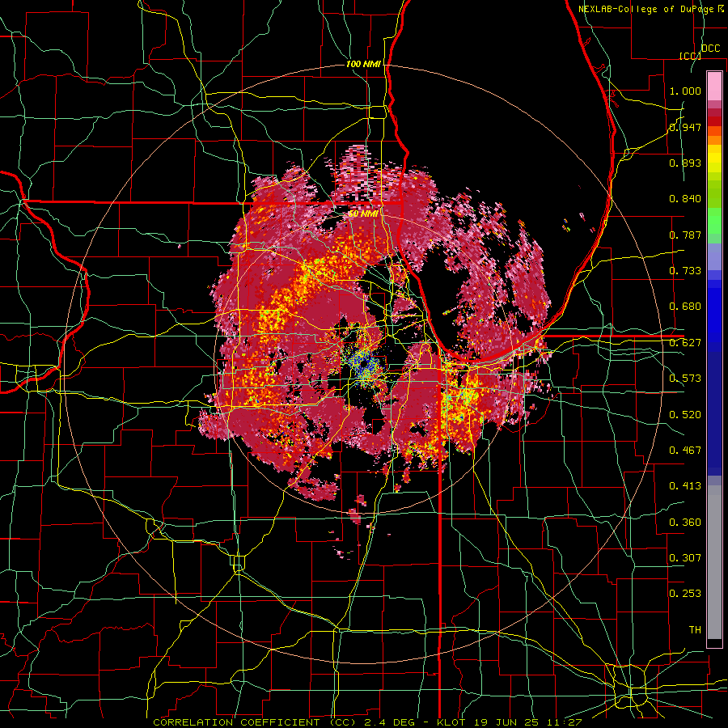This screenshot has height=728, width=728.
Task: Click the 0.413 color scale value
Action: pos(685,486)
